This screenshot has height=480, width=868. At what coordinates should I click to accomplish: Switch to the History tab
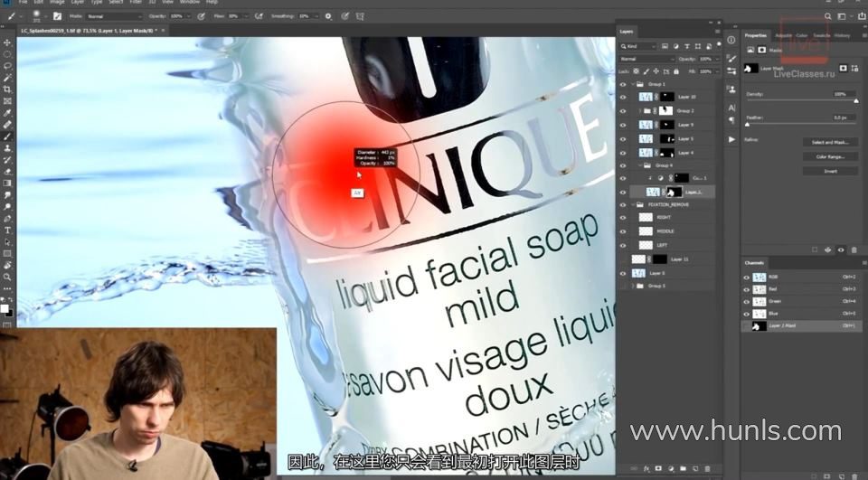[842, 35]
